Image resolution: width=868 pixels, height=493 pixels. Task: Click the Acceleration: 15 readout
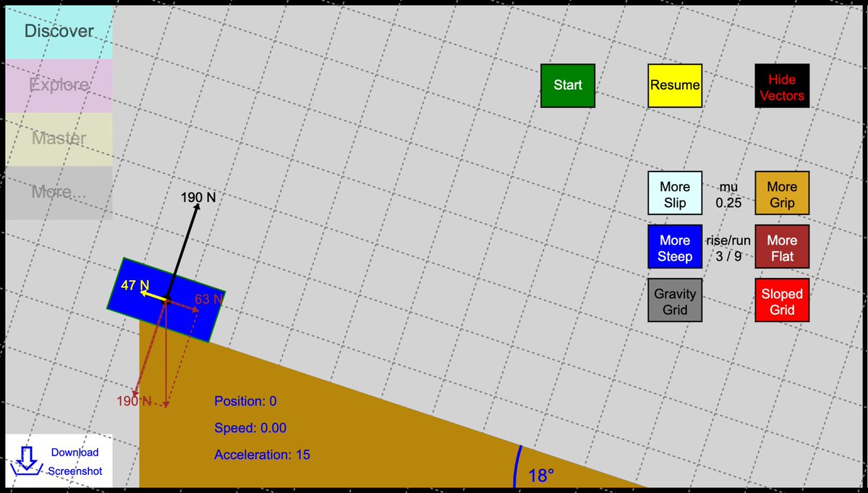[x=262, y=455]
